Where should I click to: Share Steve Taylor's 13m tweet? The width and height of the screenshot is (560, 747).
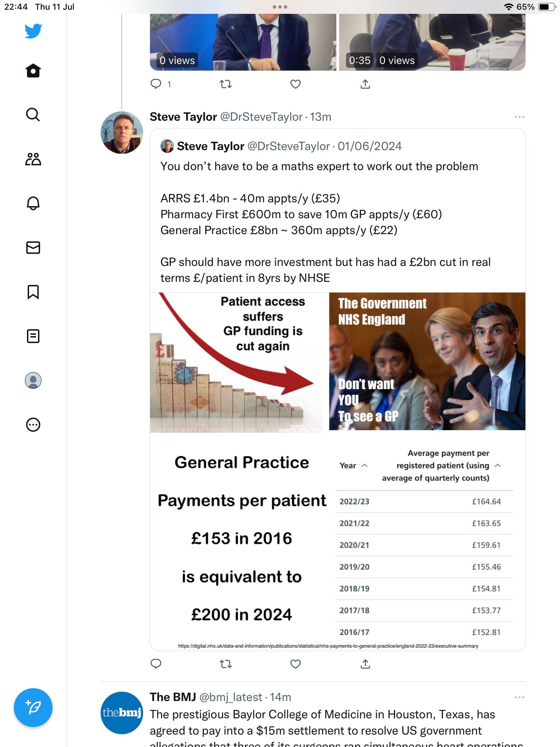click(x=365, y=664)
